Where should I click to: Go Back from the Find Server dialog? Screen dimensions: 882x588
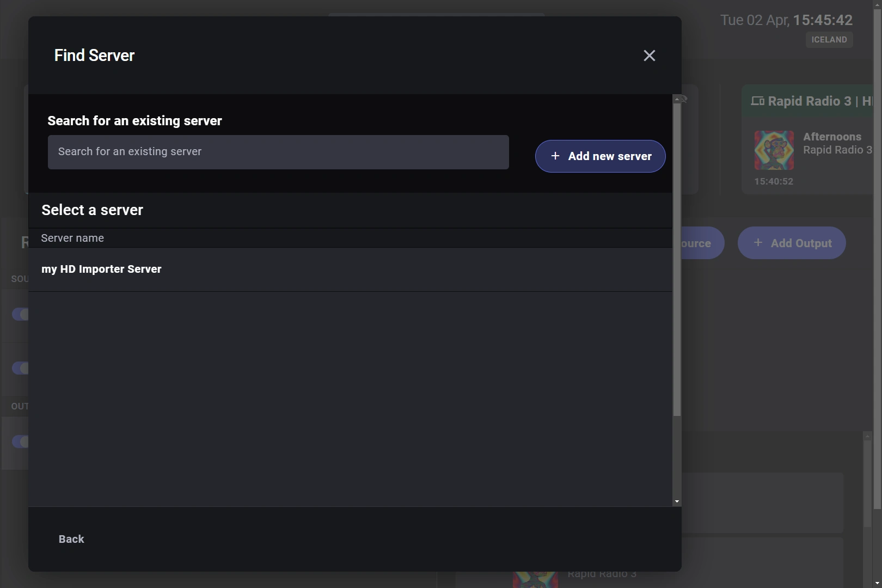click(x=71, y=539)
